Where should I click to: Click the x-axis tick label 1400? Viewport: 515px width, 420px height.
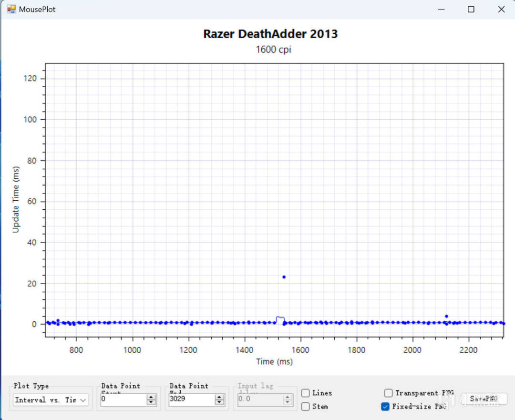click(x=244, y=350)
